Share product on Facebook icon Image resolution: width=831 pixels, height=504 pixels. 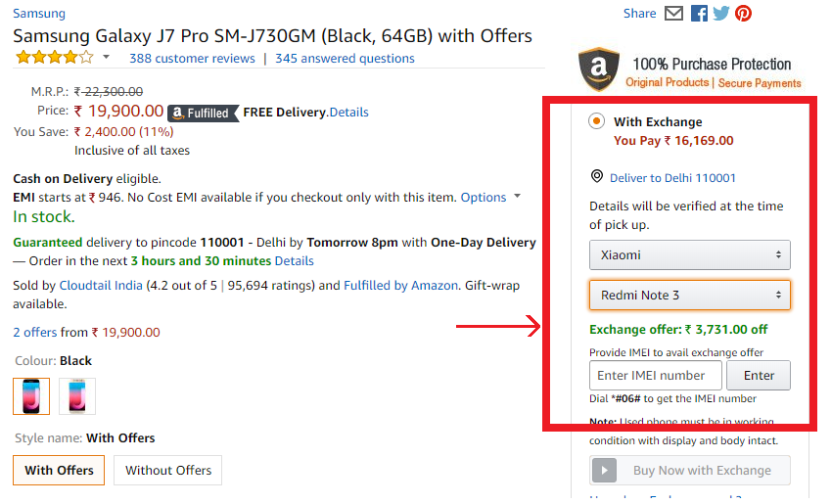point(699,14)
